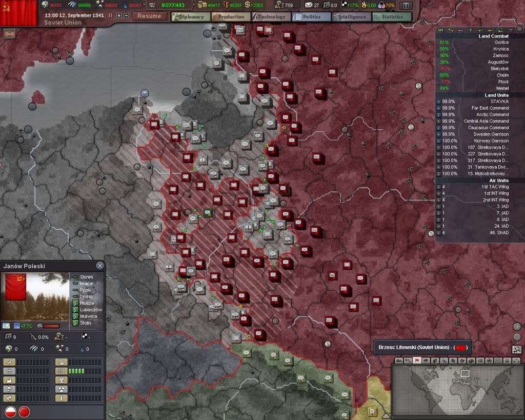Select Lubieszów in adjacent provinces list

(91, 310)
